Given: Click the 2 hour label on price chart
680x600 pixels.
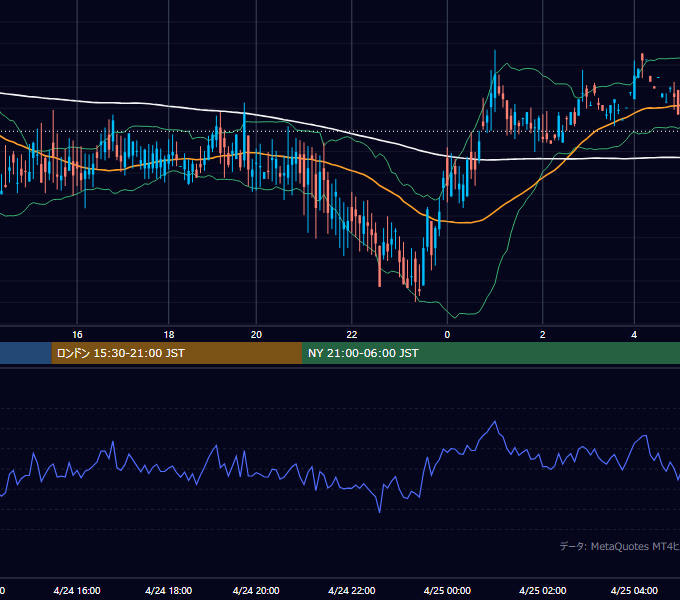Looking at the screenshot, I should [x=543, y=335].
